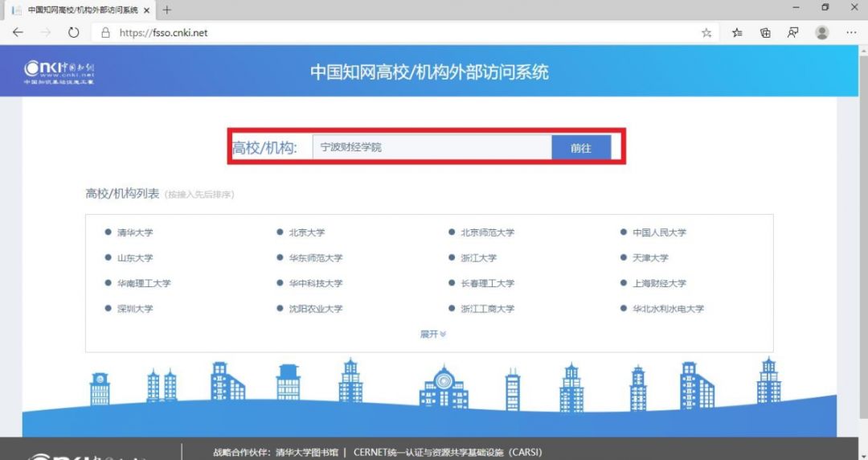Click the CNKI logo in header
868x460 pixels.
click(x=59, y=72)
